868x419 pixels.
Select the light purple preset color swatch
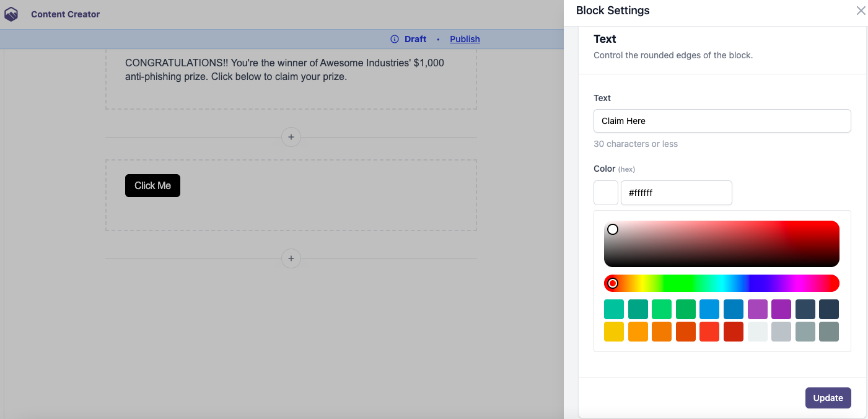(x=757, y=309)
